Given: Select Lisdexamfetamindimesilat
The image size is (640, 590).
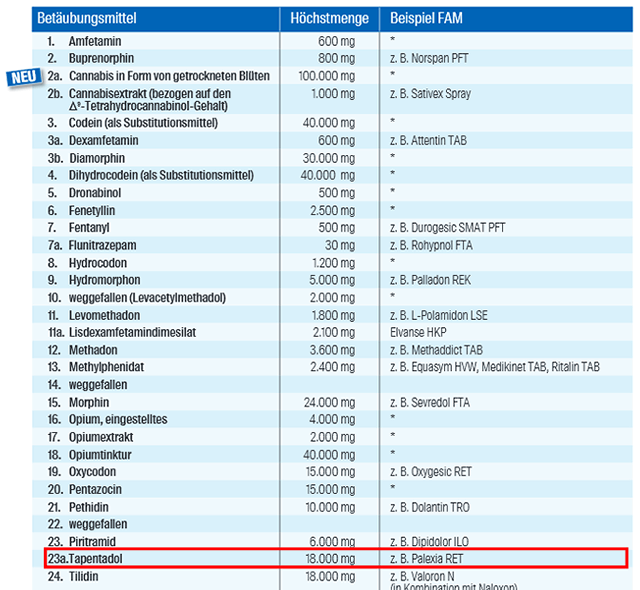Looking at the screenshot, I should [132, 333].
